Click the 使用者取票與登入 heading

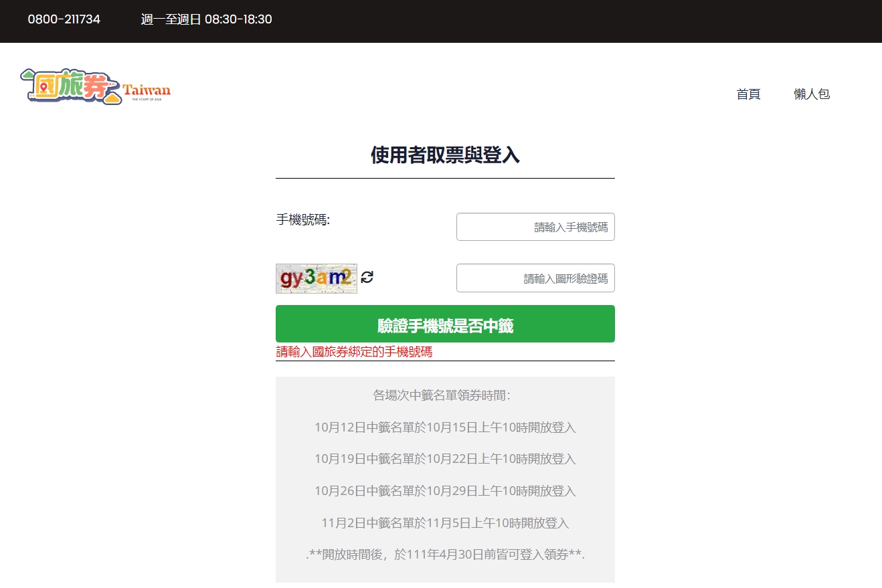click(x=445, y=155)
